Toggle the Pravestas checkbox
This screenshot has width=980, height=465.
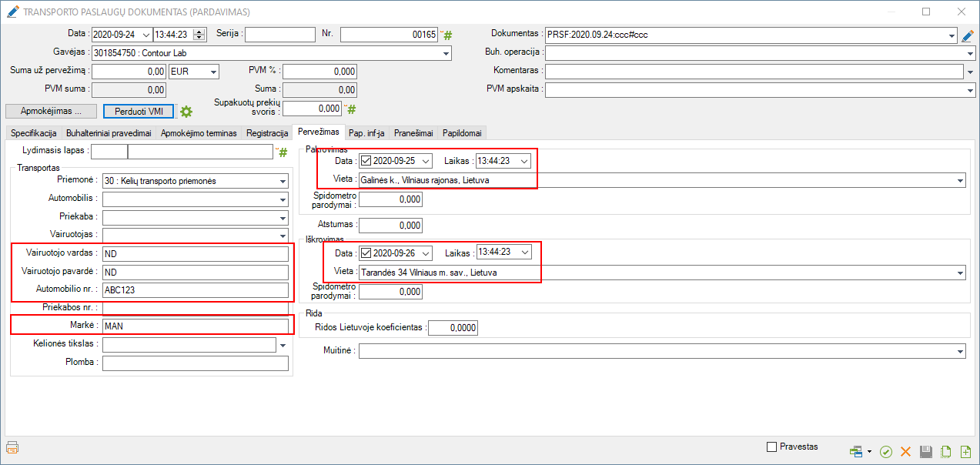pos(772,447)
